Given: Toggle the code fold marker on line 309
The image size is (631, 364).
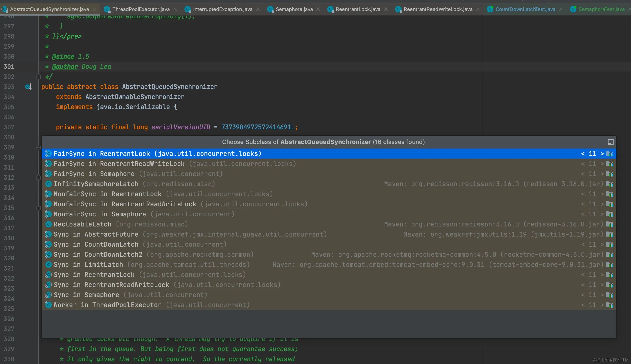Looking at the screenshot, I should 39,147.
